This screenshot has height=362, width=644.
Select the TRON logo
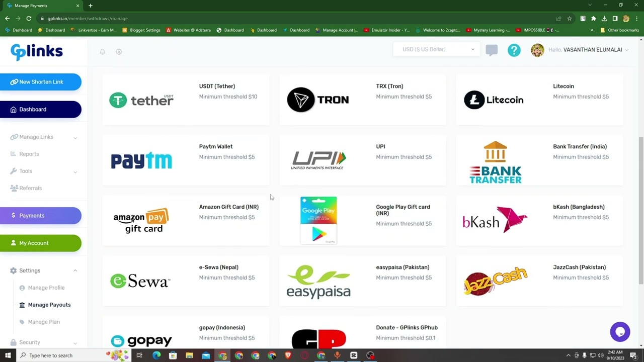[x=318, y=100]
